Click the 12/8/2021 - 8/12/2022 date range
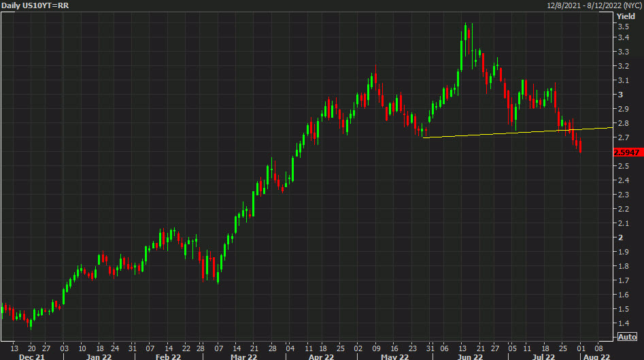Image resolution: width=644 pixels, height=360 pixels. [x=594, y=5]
